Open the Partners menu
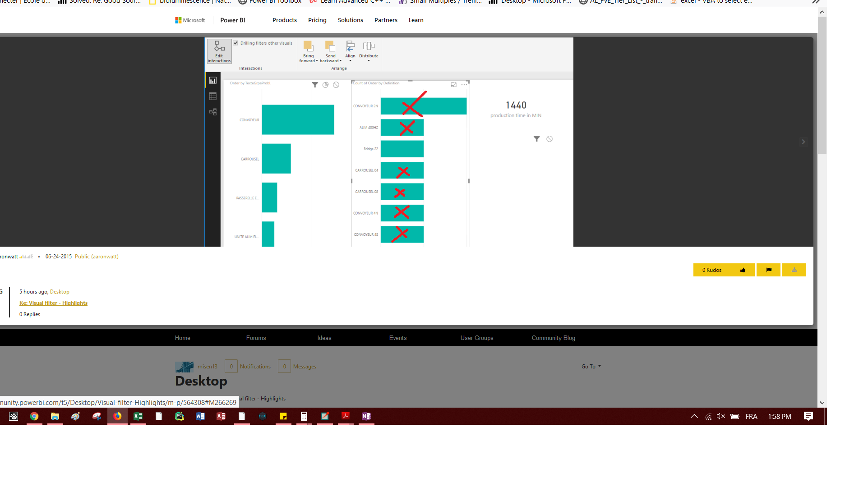 tap(386, 20)
